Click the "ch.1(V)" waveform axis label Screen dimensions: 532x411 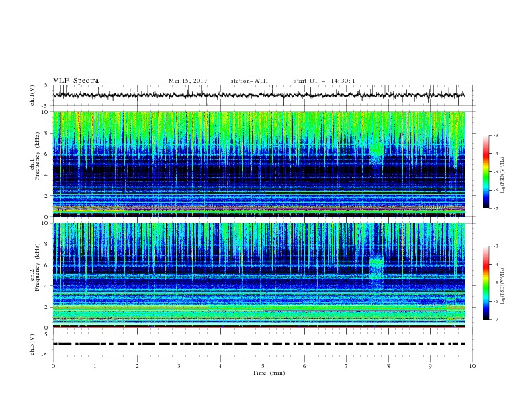pyautogui.click(x=32, y=95)
